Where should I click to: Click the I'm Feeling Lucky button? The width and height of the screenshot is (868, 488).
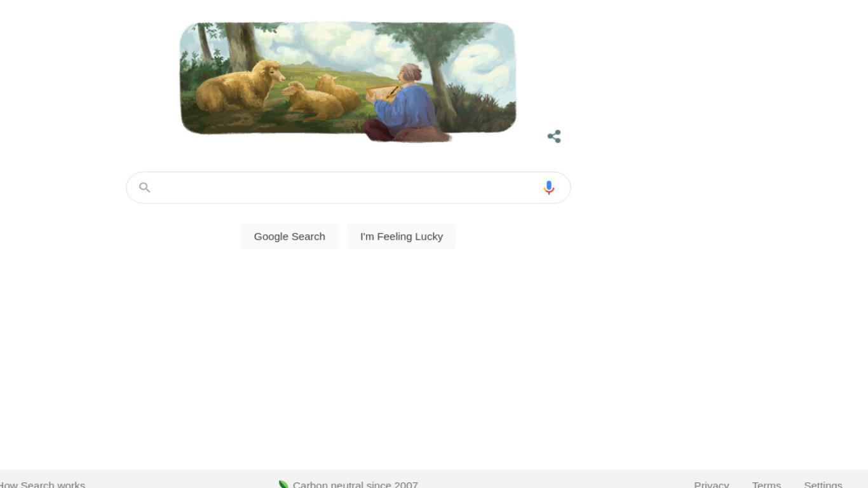(402, 236)
